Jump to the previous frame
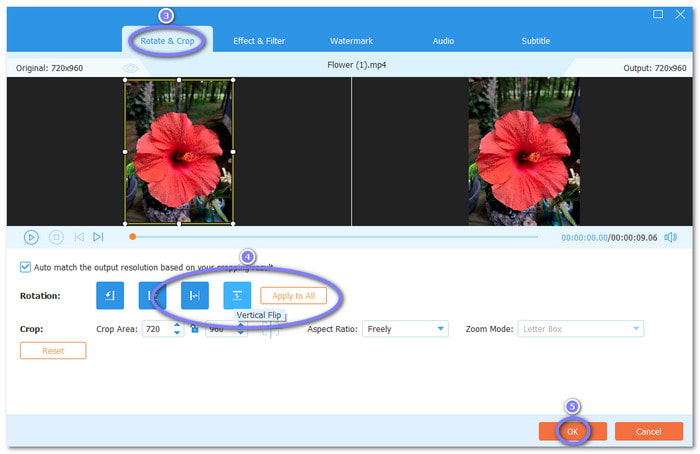Screen dimensions: 700x454 point(78,237)
